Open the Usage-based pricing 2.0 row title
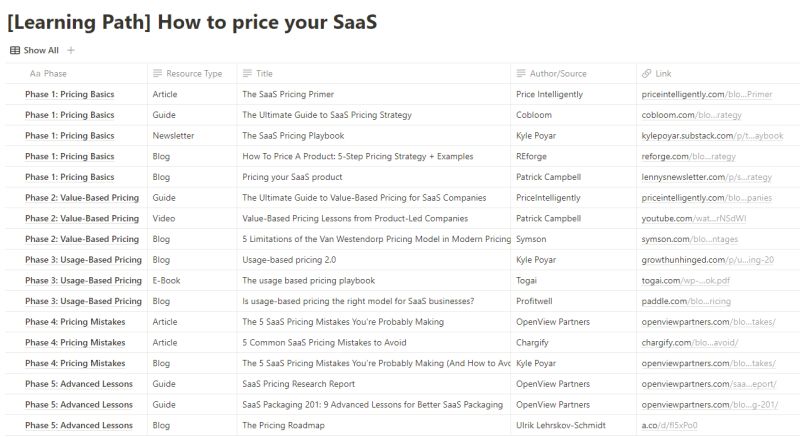800x437 pixels. click(289, 260)
